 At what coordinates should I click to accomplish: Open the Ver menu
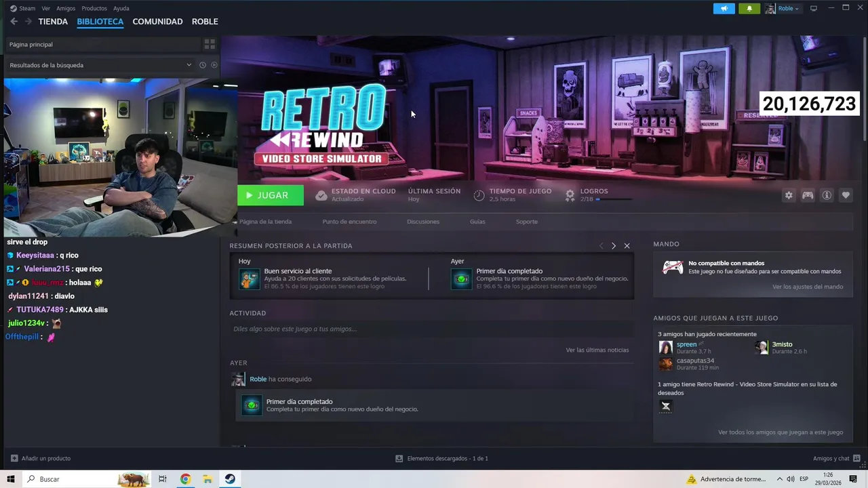pyautogui.click(x=46, y=8)
